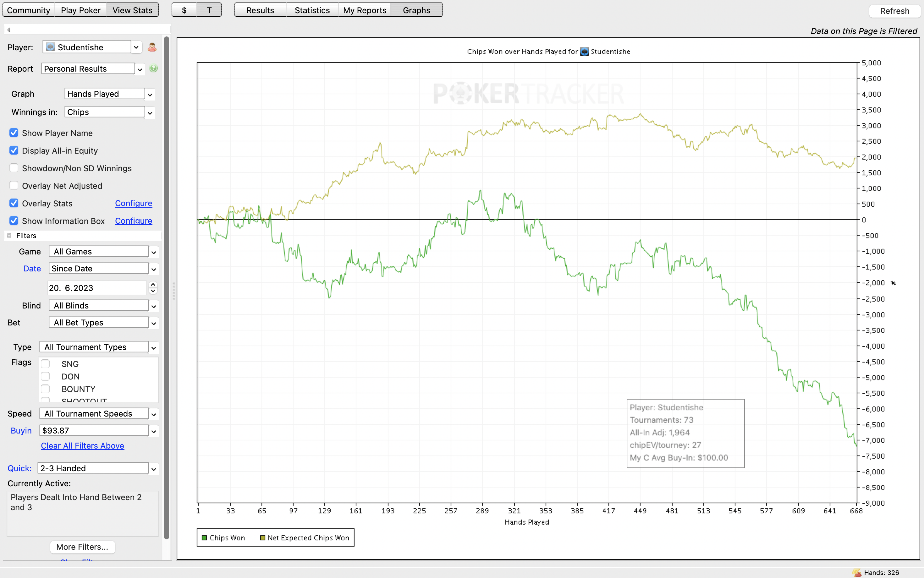Screen dimensions: 924x578
Task: Click the Filters section collapse icon
Action: [x=9, y=236]
